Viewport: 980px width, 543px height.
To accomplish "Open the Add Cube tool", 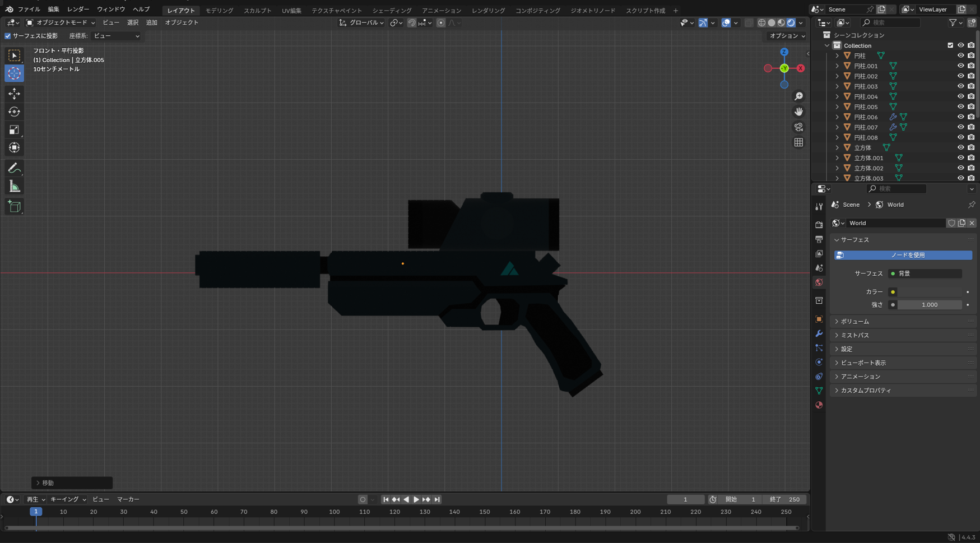I will click(14, 206).
